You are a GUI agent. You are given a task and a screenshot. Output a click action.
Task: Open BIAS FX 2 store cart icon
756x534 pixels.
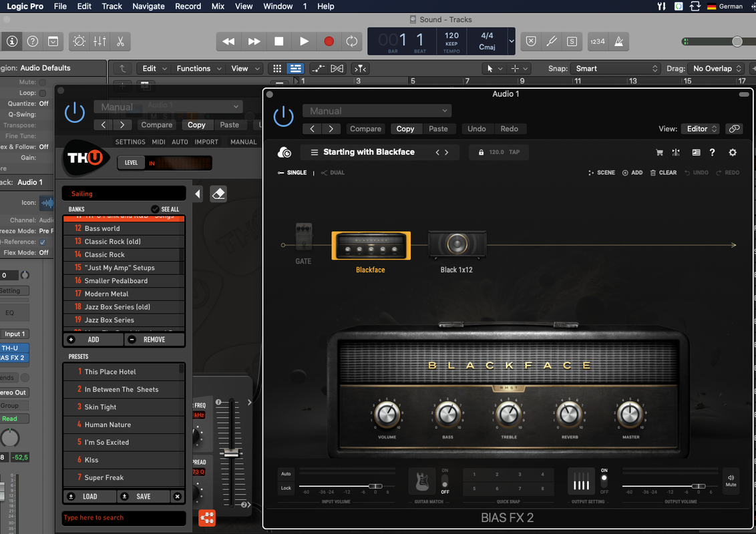tap(660, 152)
